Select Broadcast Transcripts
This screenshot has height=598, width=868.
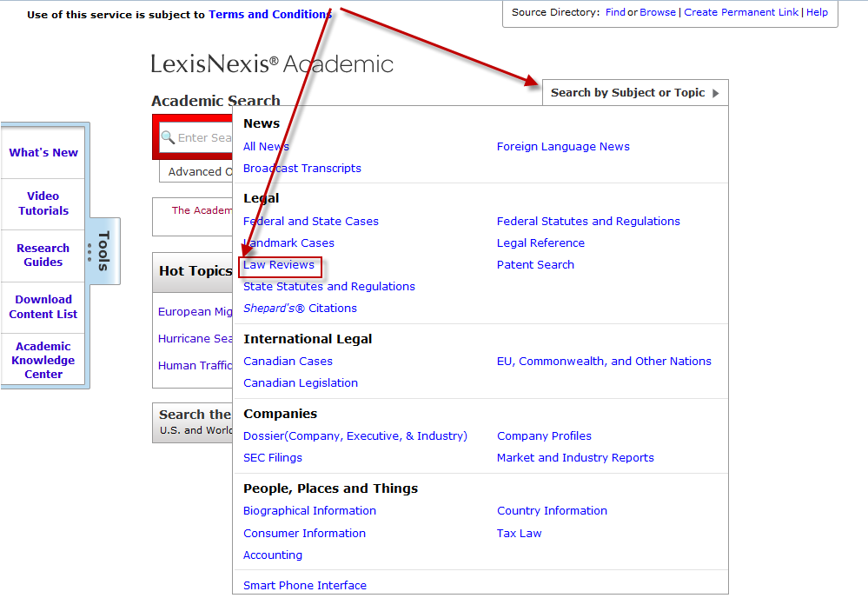(301, 168)
